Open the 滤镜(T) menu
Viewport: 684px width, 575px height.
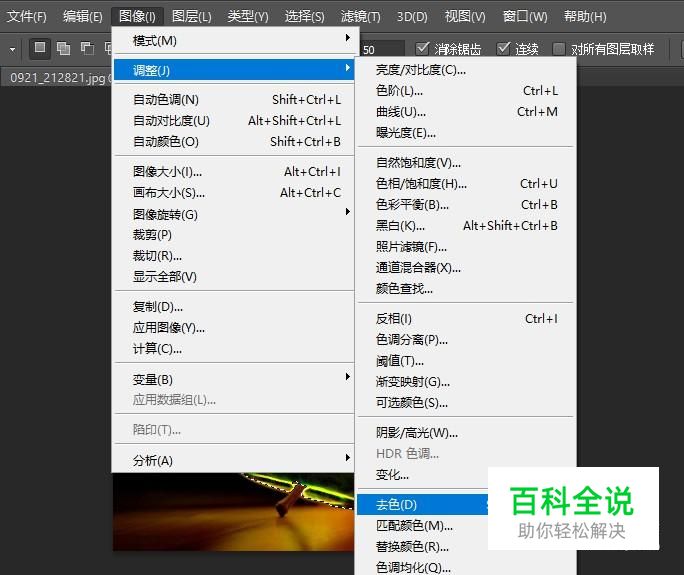click(360, 17)
